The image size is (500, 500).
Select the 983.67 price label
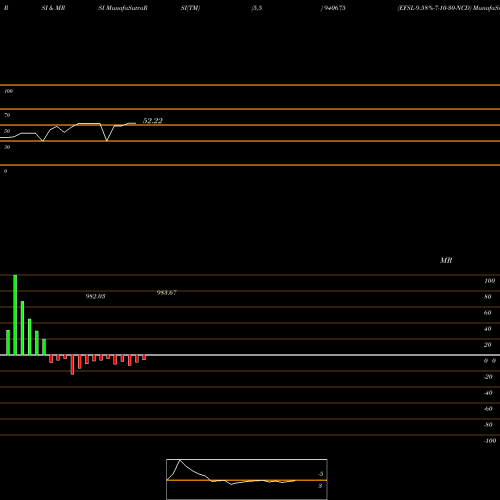coord(167,293)
